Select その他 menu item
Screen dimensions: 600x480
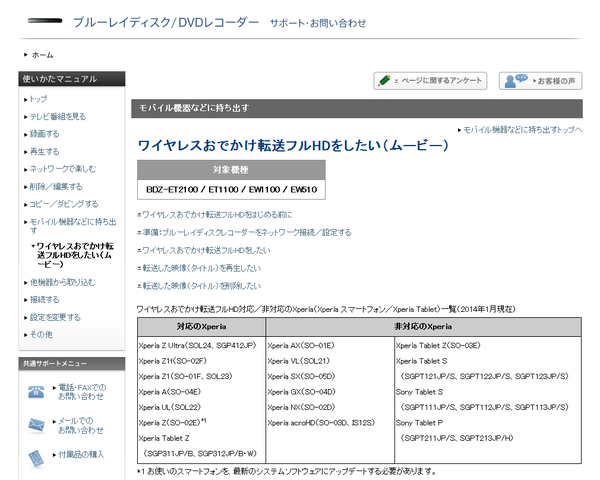(x=41, y=335)
